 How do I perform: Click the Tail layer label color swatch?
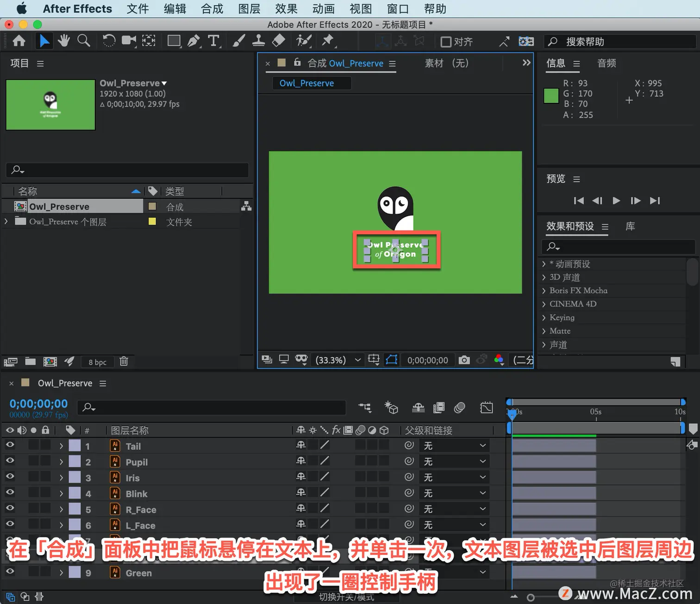75,446
